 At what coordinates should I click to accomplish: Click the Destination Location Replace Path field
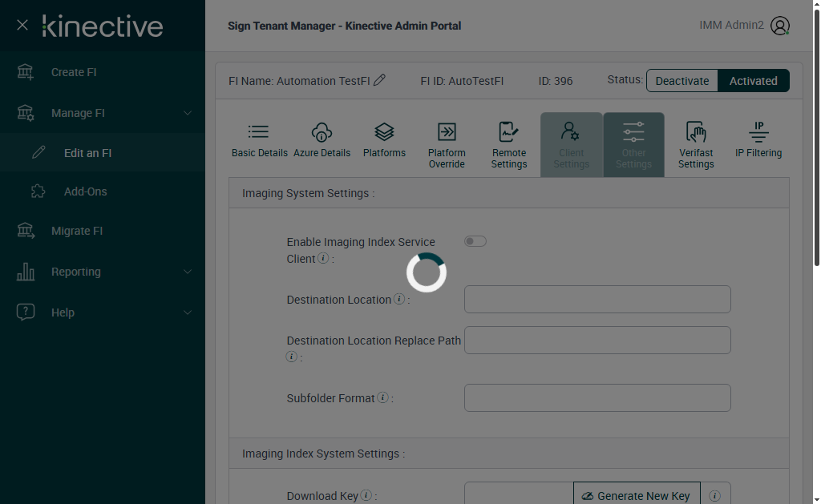click(597, 341)
